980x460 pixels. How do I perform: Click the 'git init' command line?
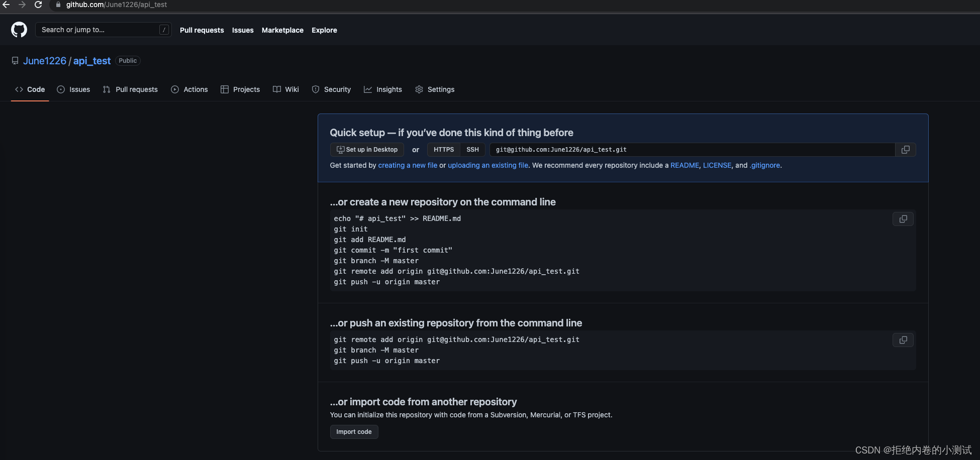coord(351,229)
